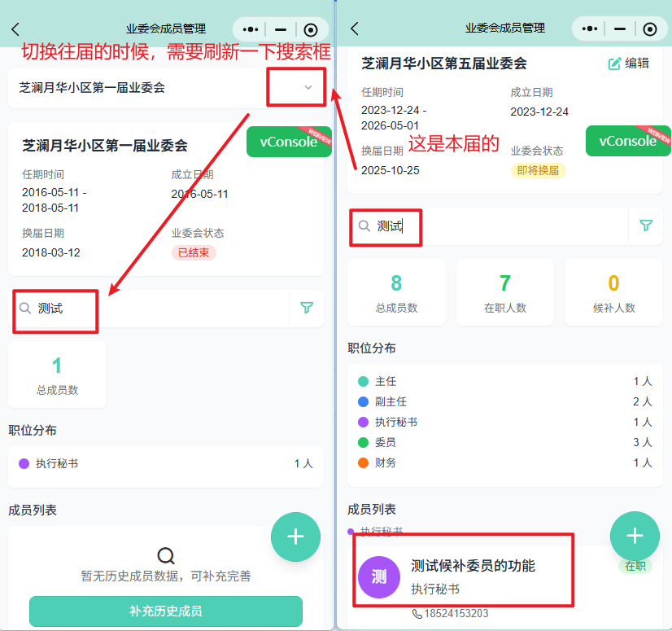Open vConsole in the left panel

pyautogui.click(x=287, y=142)
